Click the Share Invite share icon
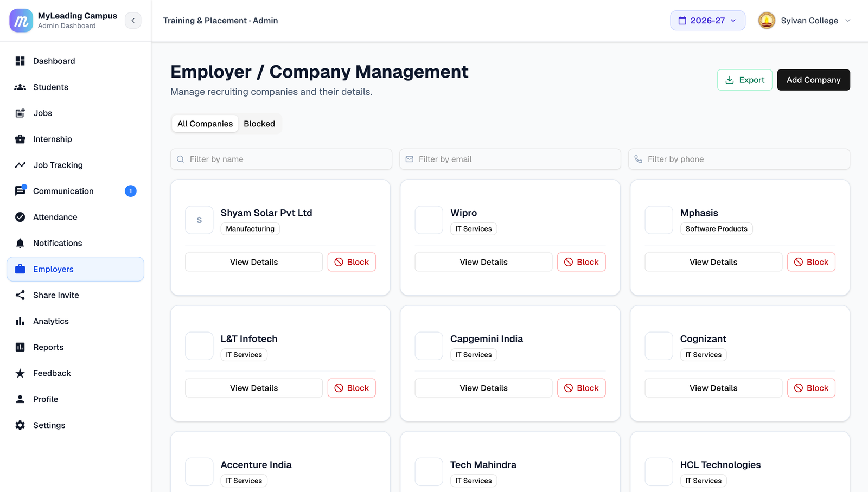The width and height of the screenshot is (868, 492). click(x=20, y=295)
